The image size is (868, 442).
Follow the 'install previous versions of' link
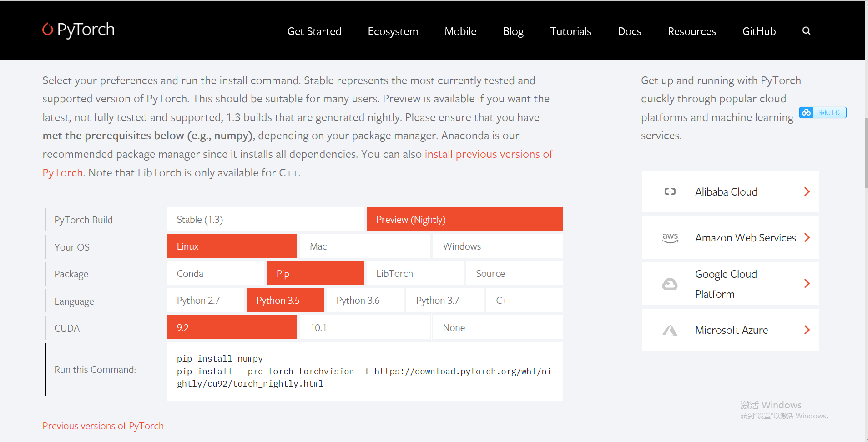(489, 154)
